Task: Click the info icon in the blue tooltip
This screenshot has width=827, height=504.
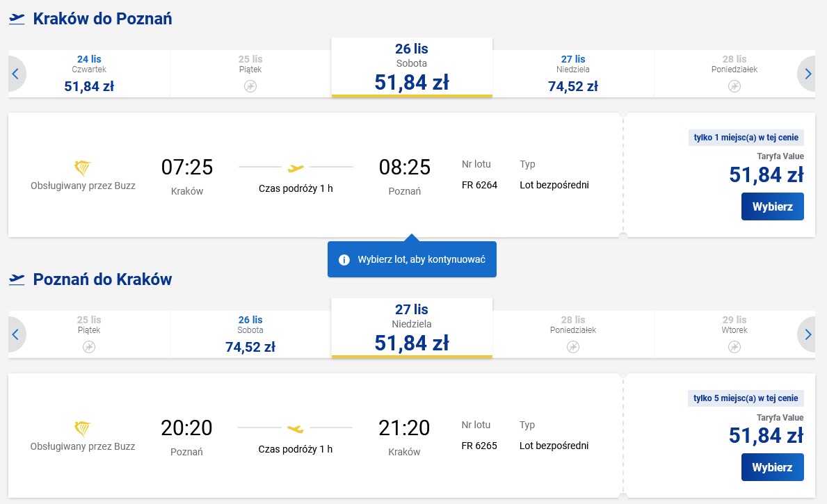Action: coord(344,260)
